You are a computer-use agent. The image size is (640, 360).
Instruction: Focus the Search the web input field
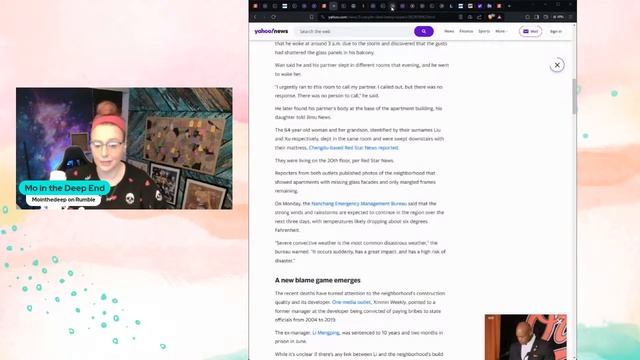point(354,31)
